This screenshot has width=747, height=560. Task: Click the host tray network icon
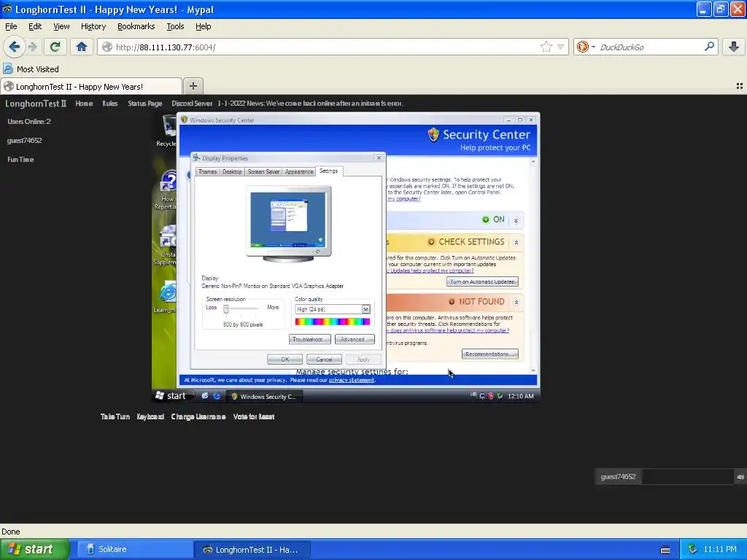click(693, 549)
